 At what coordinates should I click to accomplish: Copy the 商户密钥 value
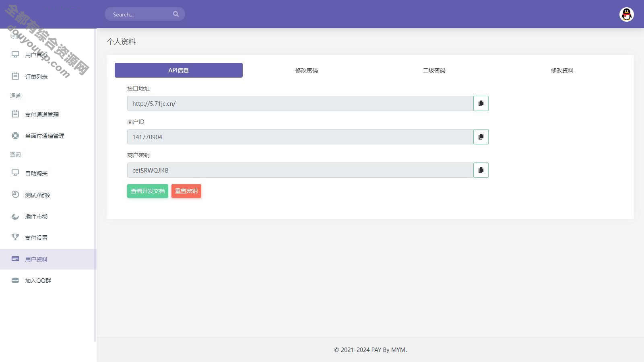(481, 170)
